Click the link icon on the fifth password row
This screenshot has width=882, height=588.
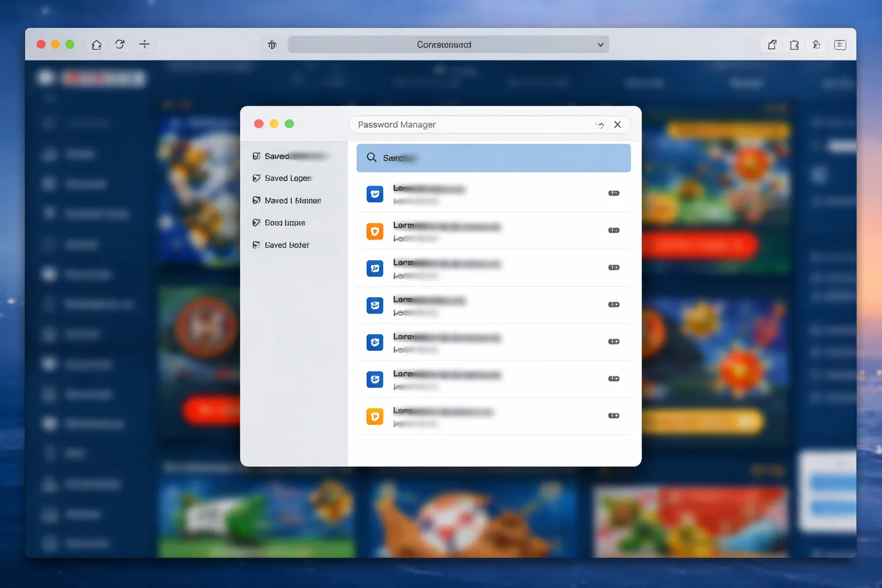(x=614, y=342)
